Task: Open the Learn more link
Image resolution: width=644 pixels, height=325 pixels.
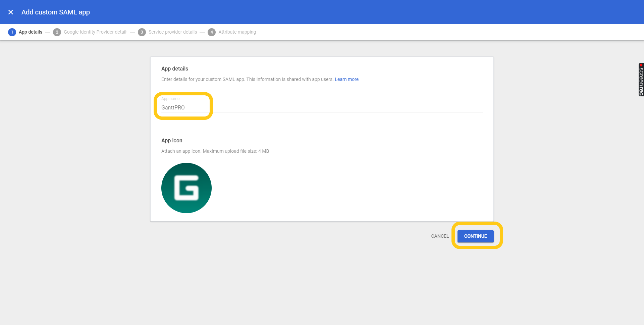Action: (346, 79)
